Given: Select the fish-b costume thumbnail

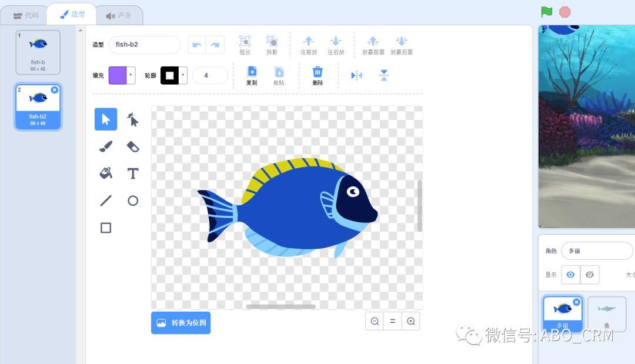Looking at the screenshot, I should click(x=38, y=52).
